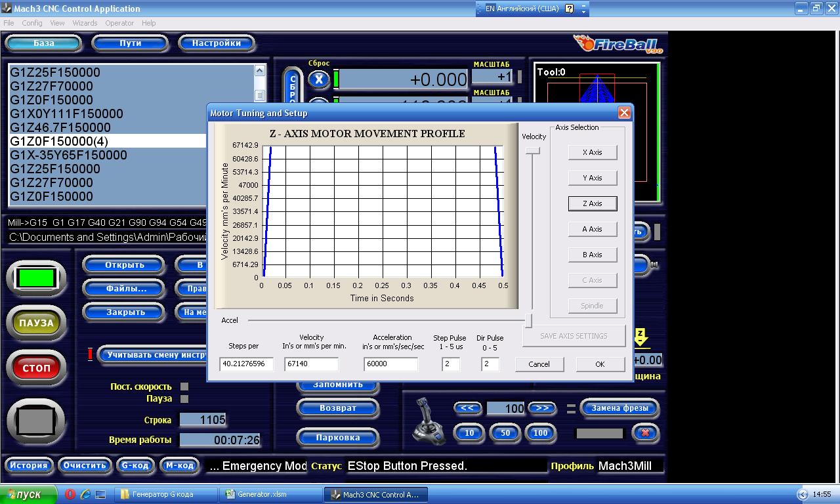Click the double-left arrow jog decrease button
Screen dimensions: 840x504
click(x=467, y=408)
